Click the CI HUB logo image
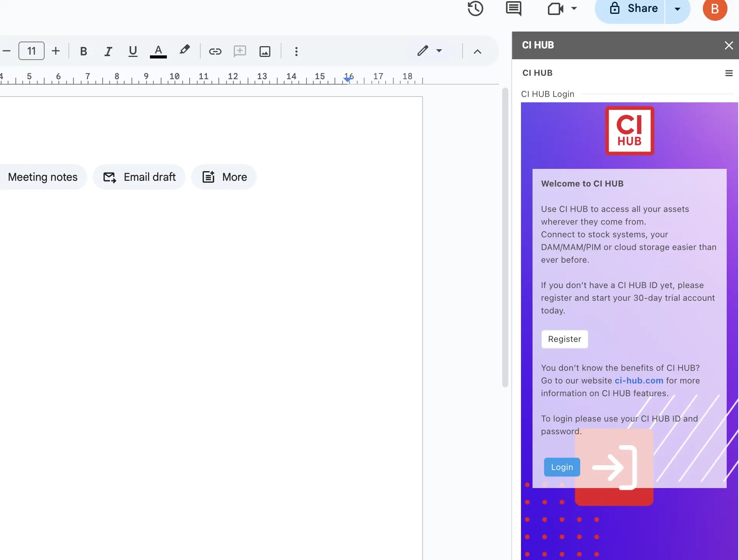 (x=629, y=131)
